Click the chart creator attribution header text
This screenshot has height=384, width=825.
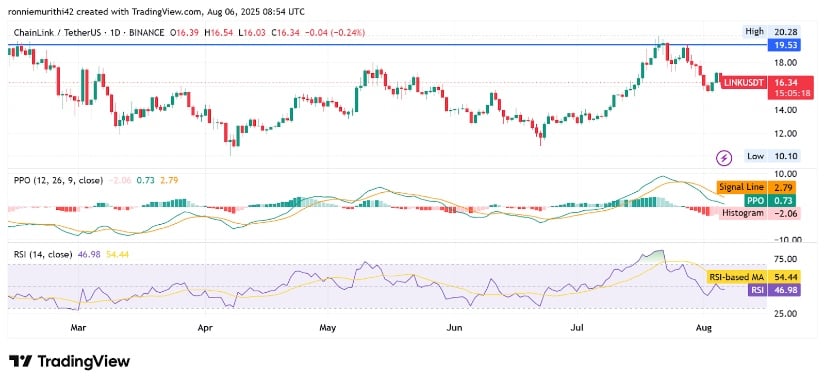(156, 11)
